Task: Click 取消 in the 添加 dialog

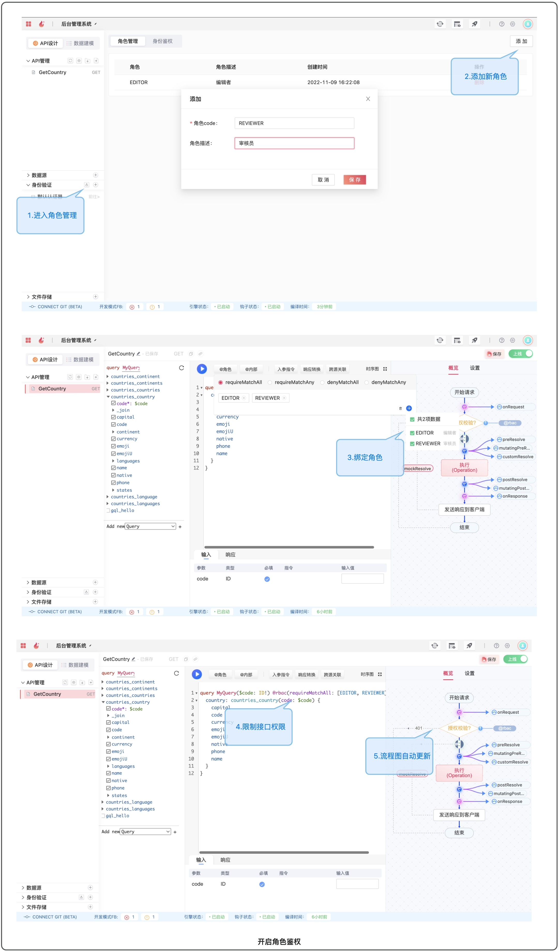Action: tap(323, 180)
